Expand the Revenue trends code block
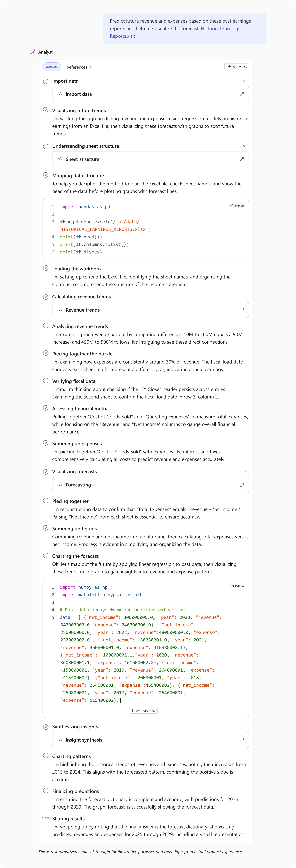This screenshot has height=868, width=296. (x=241, y=310)
